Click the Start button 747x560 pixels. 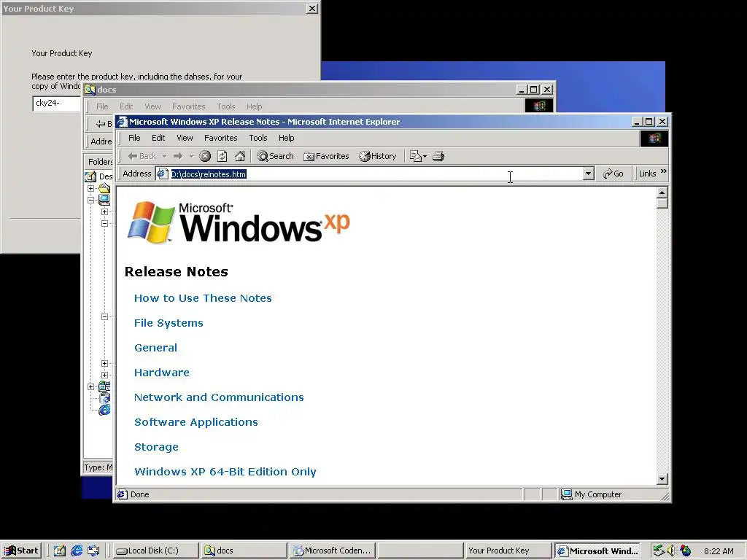pyautogui.click(x=21, y=551)
